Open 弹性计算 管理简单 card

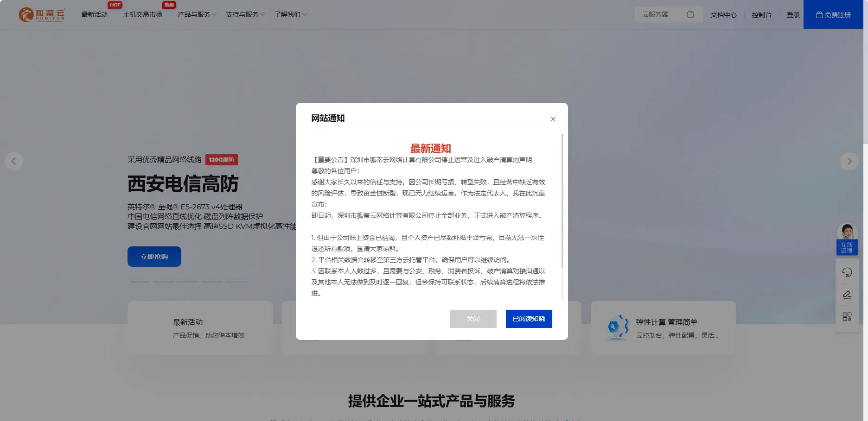tap(663, 328)
